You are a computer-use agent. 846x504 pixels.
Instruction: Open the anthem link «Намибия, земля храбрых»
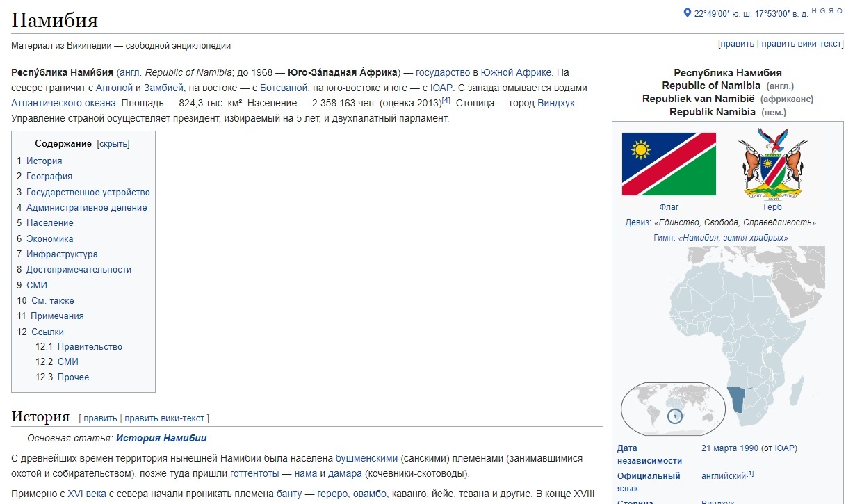click(732, 238)
